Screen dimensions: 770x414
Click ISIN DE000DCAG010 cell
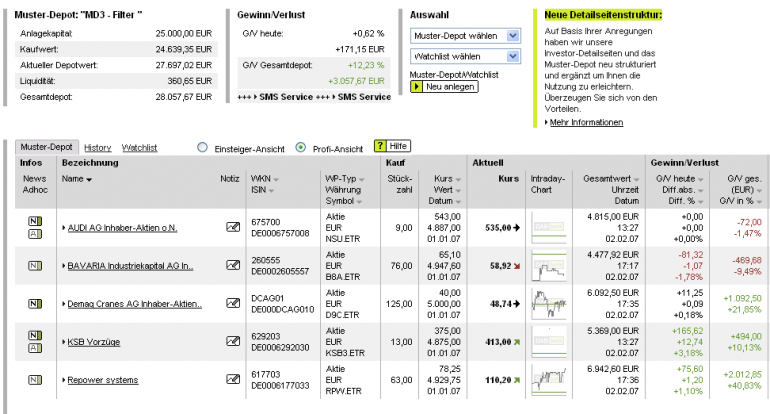click(282, 309)
